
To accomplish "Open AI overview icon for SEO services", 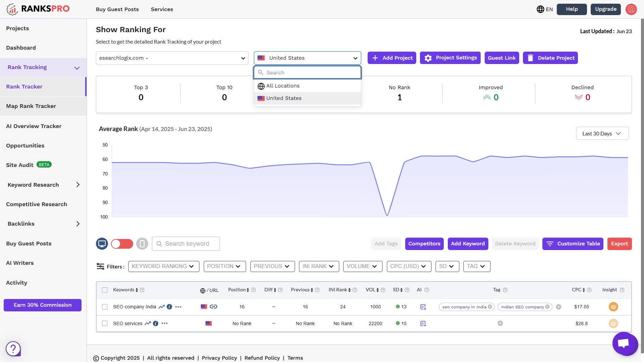I will [423, 323].
